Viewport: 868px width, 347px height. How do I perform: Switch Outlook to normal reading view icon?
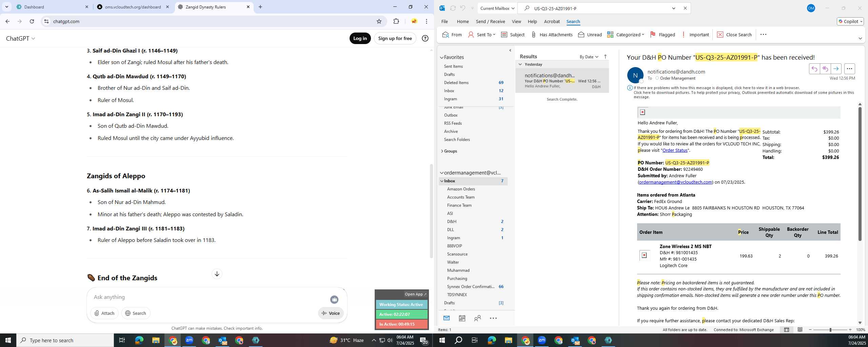pos(786,330)
